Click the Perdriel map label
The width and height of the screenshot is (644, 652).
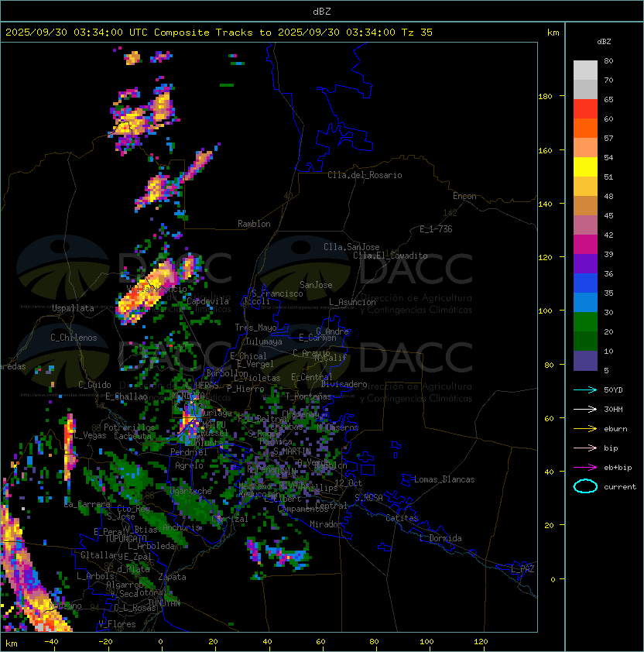(x=189, y=452)
